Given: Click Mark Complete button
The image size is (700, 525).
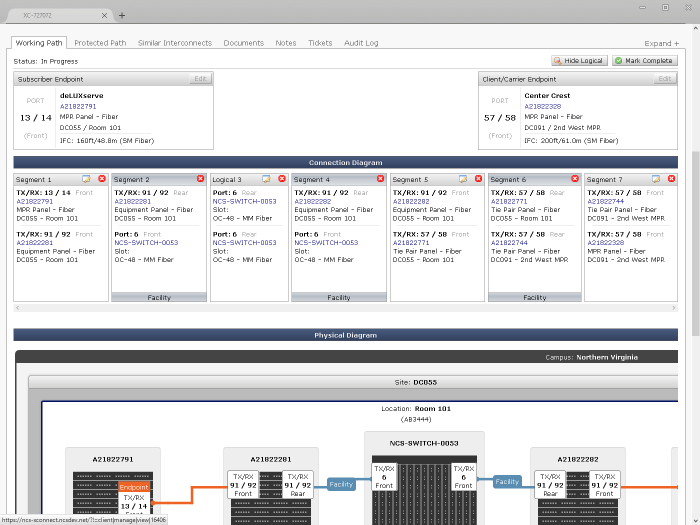Looking at the screenshot, I should [x=644, y=61].
